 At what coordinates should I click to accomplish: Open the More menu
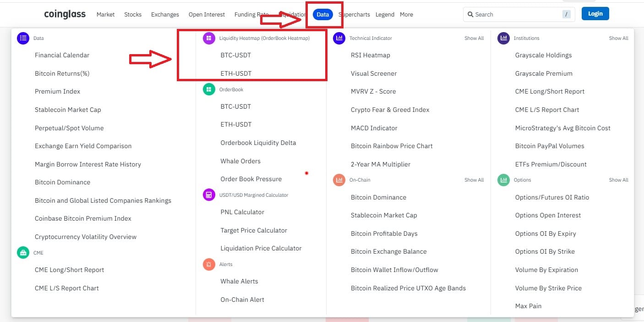pyautogui.click(x=406, y=15)
